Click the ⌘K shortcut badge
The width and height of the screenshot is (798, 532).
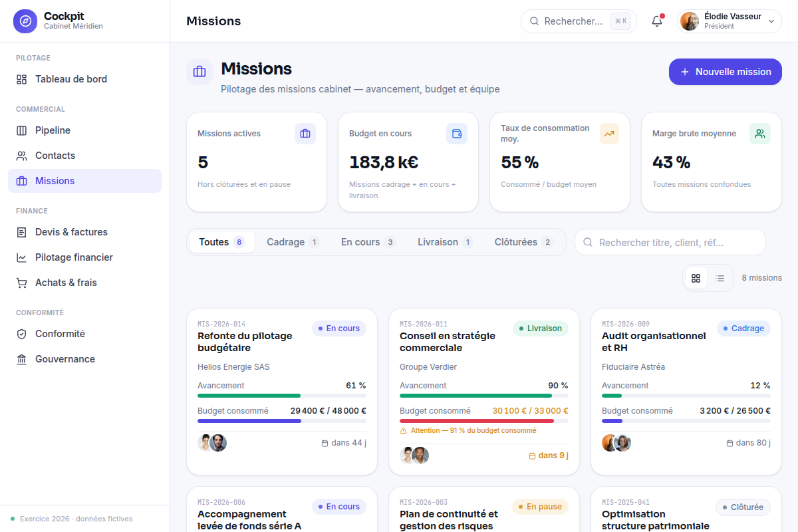(x=621, y=21)
